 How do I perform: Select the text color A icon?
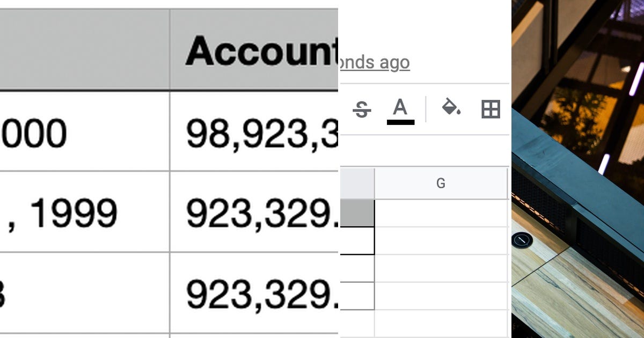[399, 109]
